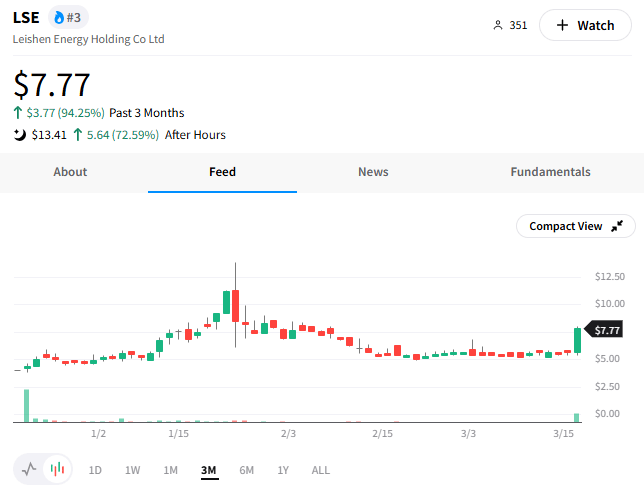The image size is (644, 491).
Task: Switch chart to Compact View
Action: [x=575, y=226]
